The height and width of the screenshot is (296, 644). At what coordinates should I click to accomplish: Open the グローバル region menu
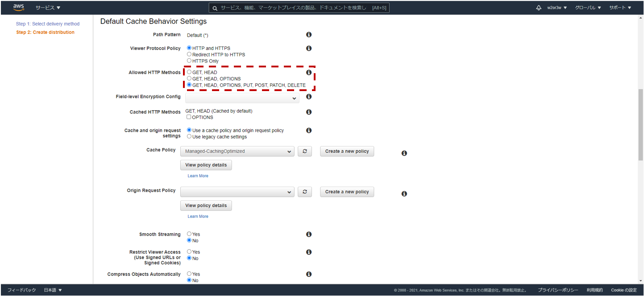[588, 8]
